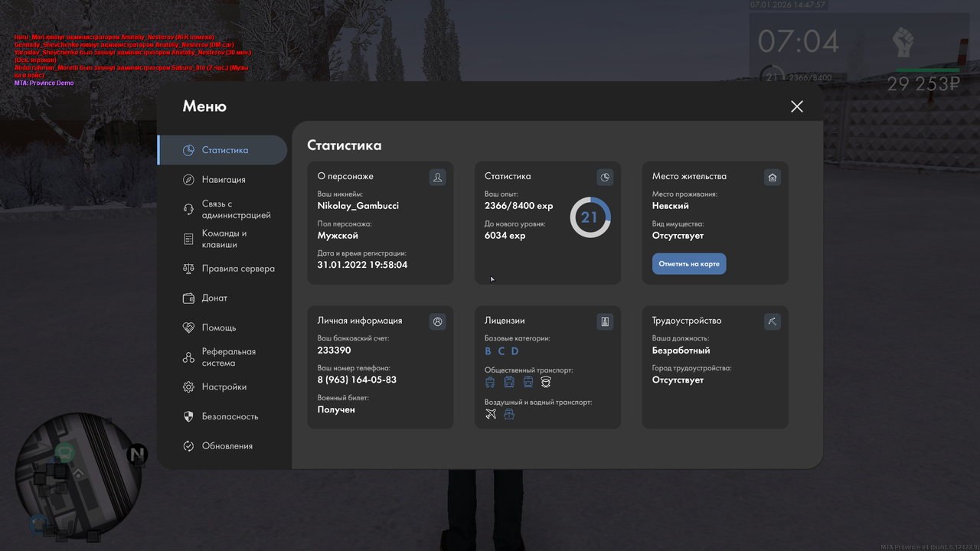This screenshot has width=980, height=551.
Task: Click the airplane license icon
Action: [x=491, y=414]
